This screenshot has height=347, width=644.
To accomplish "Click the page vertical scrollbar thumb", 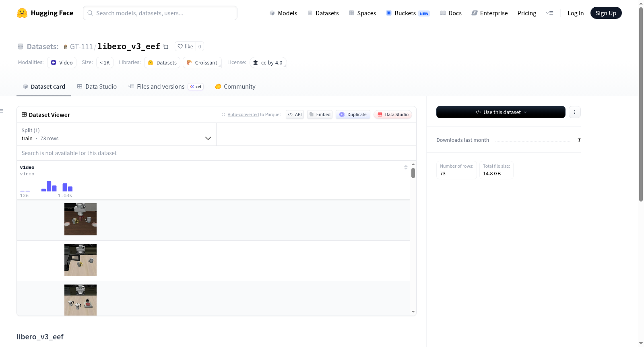I will point(641,104).
